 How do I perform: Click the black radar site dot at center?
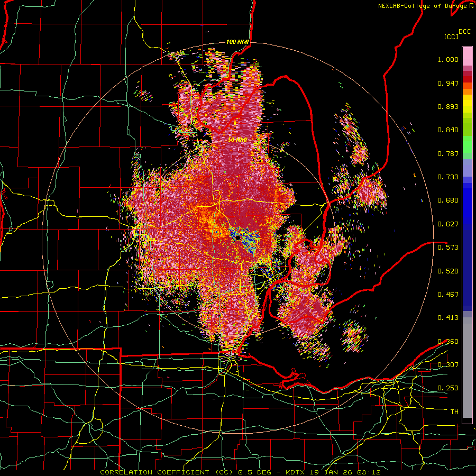(x=237, y=237)
